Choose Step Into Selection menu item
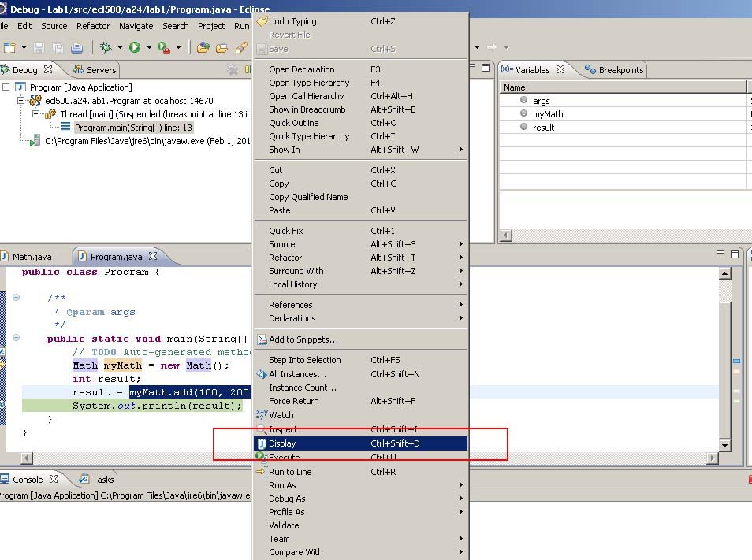 click(x=360, y=360)
